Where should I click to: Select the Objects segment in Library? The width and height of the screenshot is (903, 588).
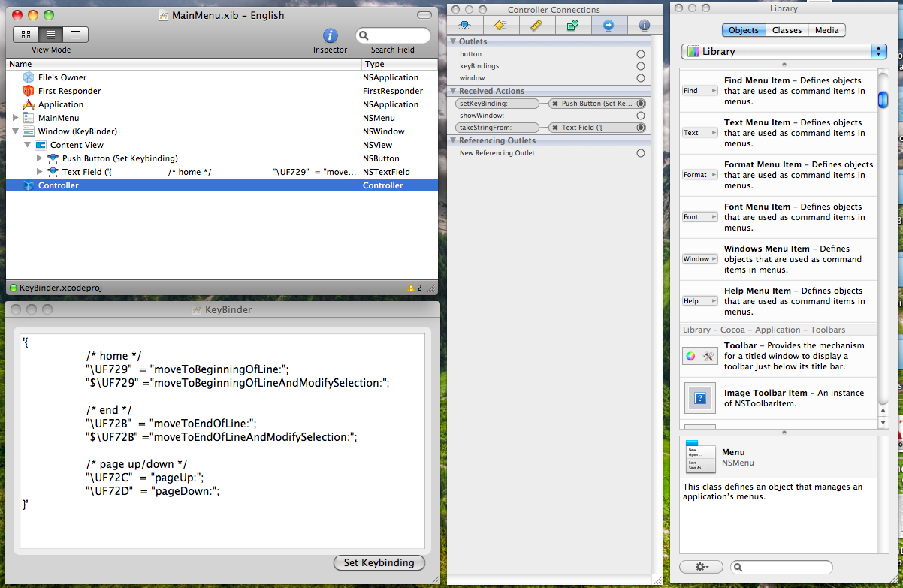(x=744, y=30)
